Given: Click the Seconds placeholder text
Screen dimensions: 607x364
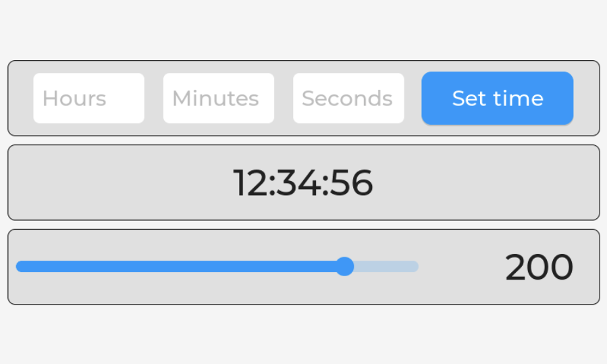Looking at the screenshot, I should click(347, 99).
